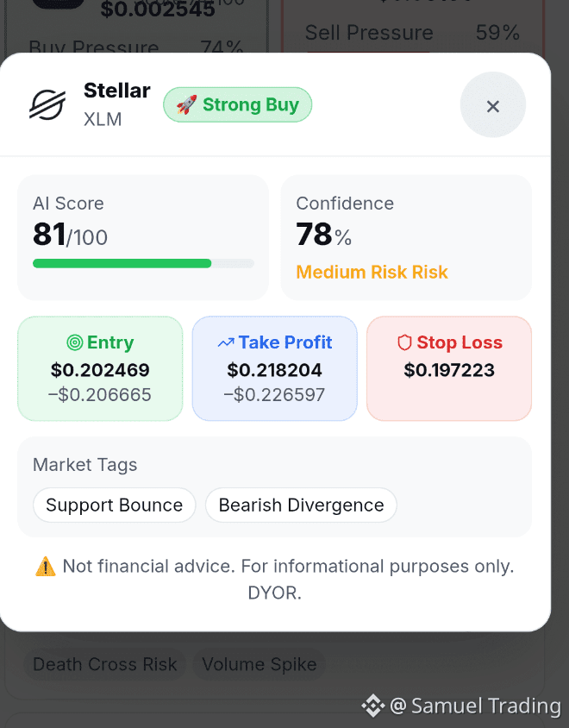This screenshot has width=569, height=728.
Task: Open the Stop Loss price card
Action: [x=449, y=368]
